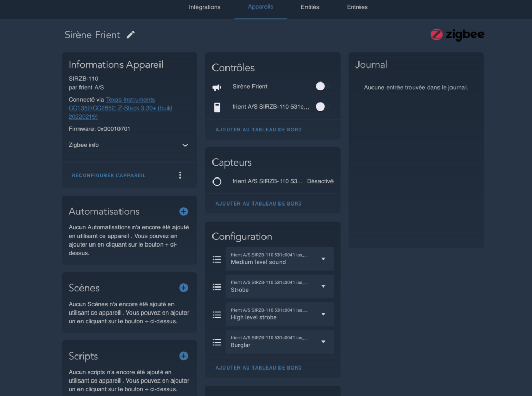
Task: Edit the Sirène Frient device name with pencil icon
Action: click(130, 35)
